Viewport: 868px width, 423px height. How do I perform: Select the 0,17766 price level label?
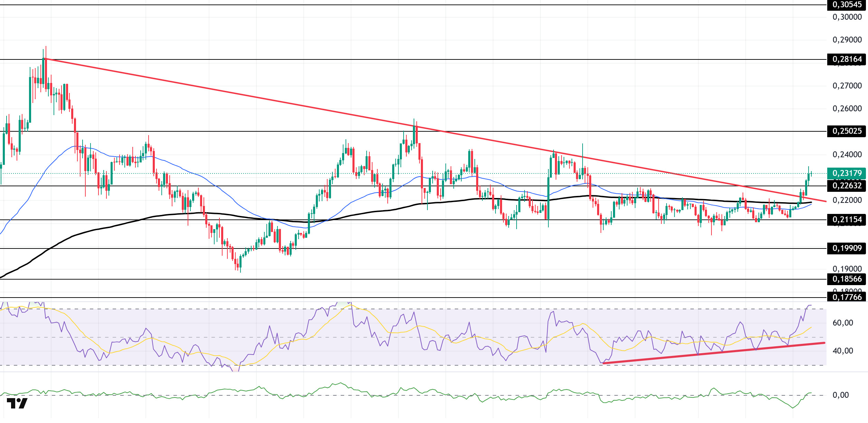847,297
